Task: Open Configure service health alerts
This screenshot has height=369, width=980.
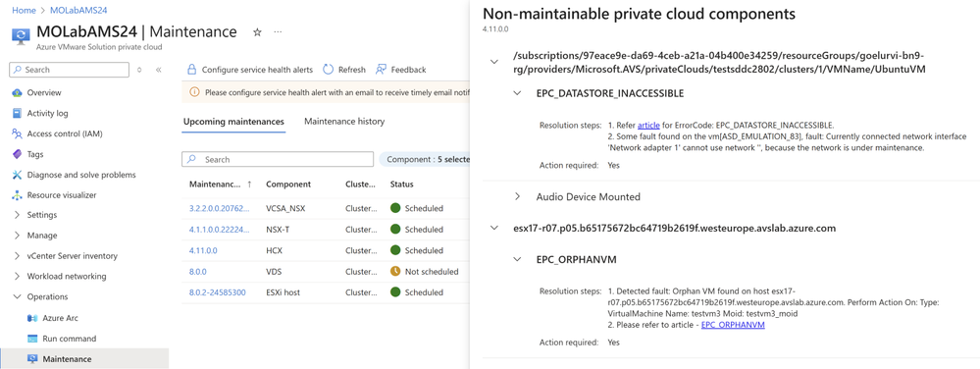Action: [249, 70]
